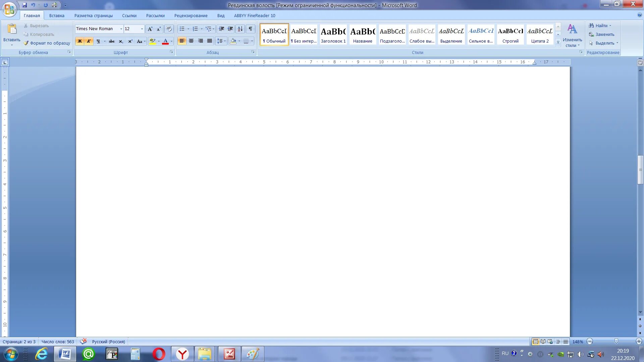644x362 pixels.
Task: Expand the line spacing dropdown
Action: (225, 41)
